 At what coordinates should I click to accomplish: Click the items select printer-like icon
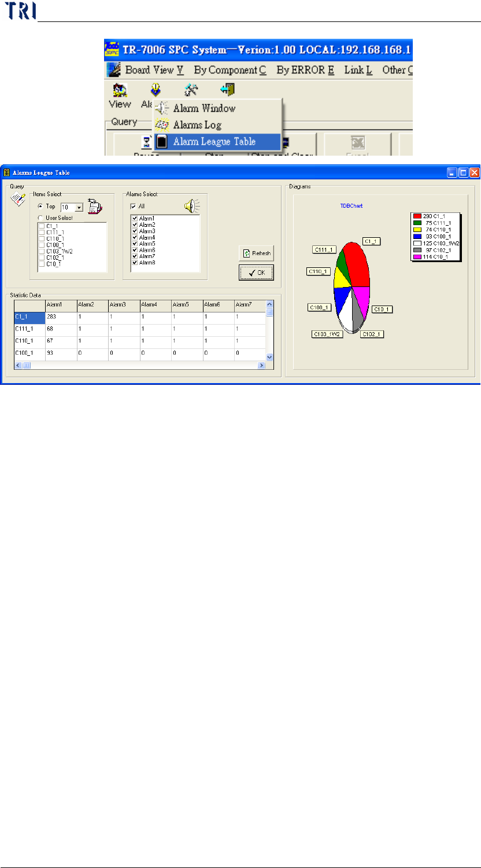pyautogui.click(x=94, y=207)
